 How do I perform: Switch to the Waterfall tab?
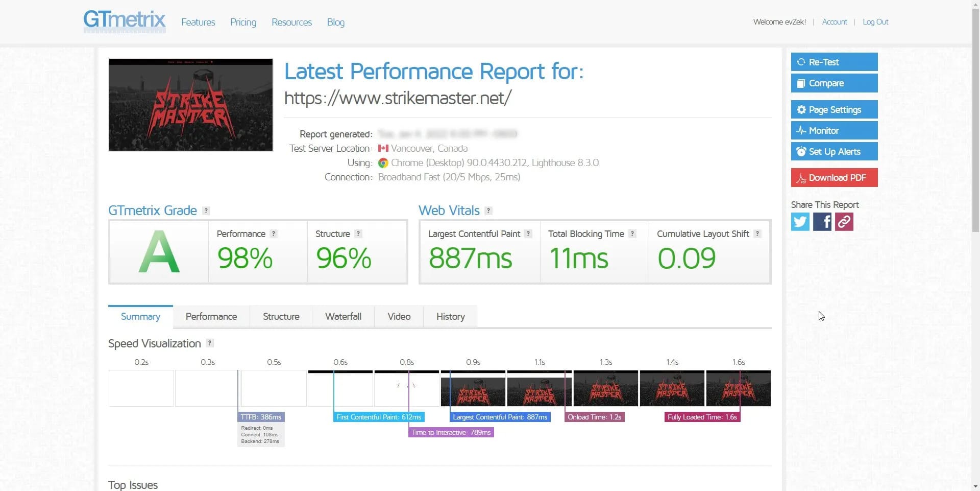[x=342, y=316]
